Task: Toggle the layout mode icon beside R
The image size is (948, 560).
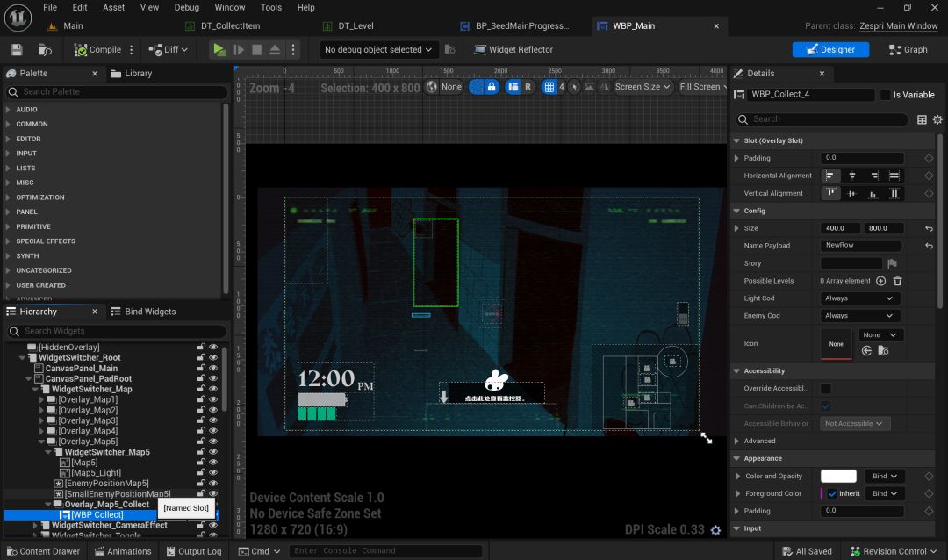Action: click(513, 87)
